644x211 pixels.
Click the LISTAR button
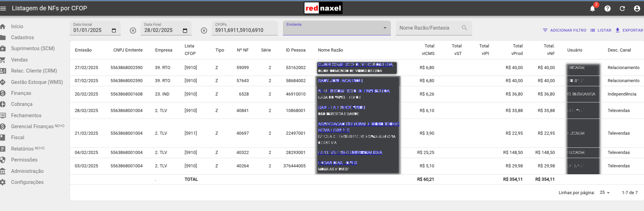600,30
